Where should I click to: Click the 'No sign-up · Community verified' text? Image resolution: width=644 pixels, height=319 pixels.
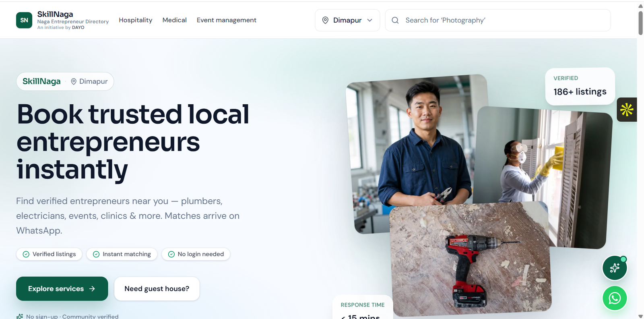pyautogui.click(x=72, y=317)
